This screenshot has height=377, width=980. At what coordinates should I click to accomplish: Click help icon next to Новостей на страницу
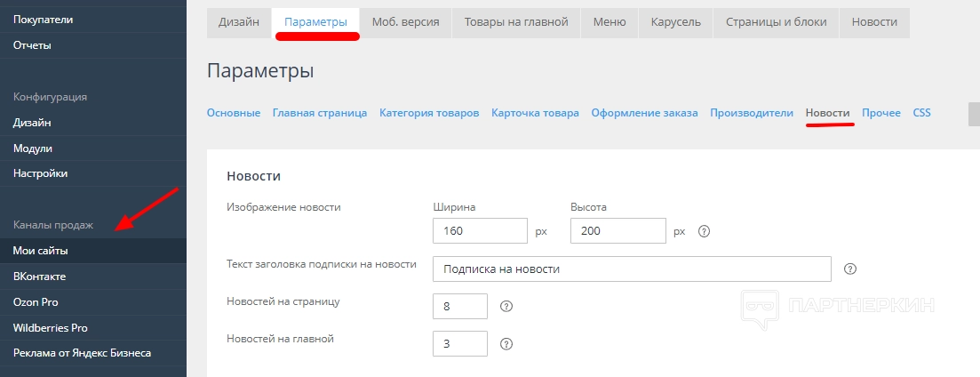click(x=507, y=306)
